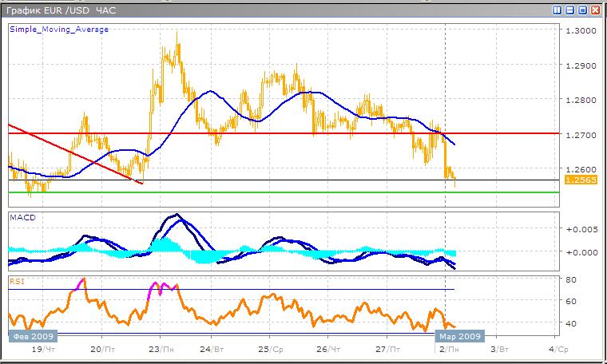The height and width of the screenshot is (364, 607).
Task: Click the "Фев 2009" month marker
Action: [x=31, y=336]
